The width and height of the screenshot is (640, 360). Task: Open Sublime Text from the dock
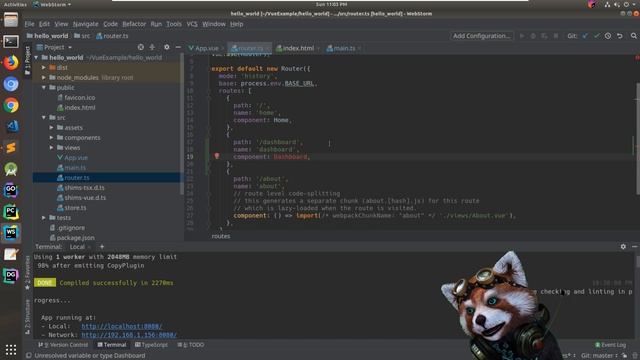(11, 148)
